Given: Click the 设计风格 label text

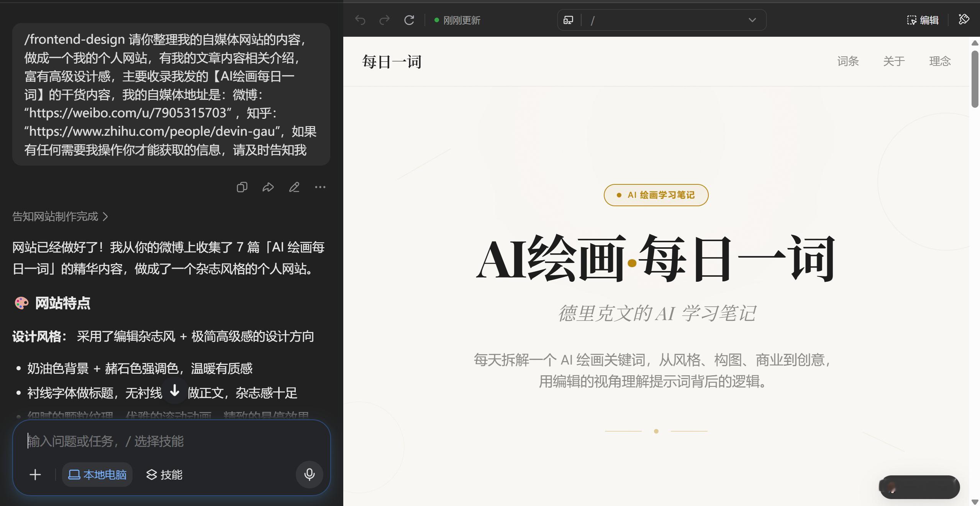Looking at the screenshot, I should click(x=39, y=337).
